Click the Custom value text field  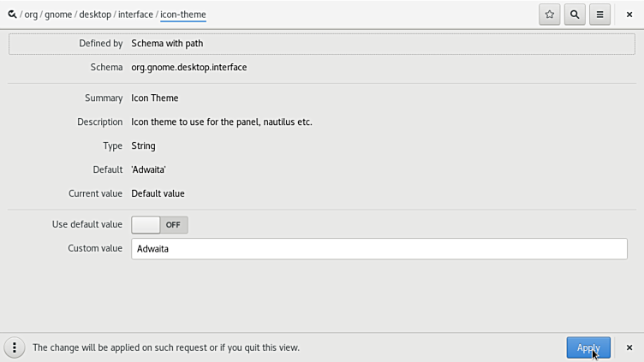click(379, 248)
